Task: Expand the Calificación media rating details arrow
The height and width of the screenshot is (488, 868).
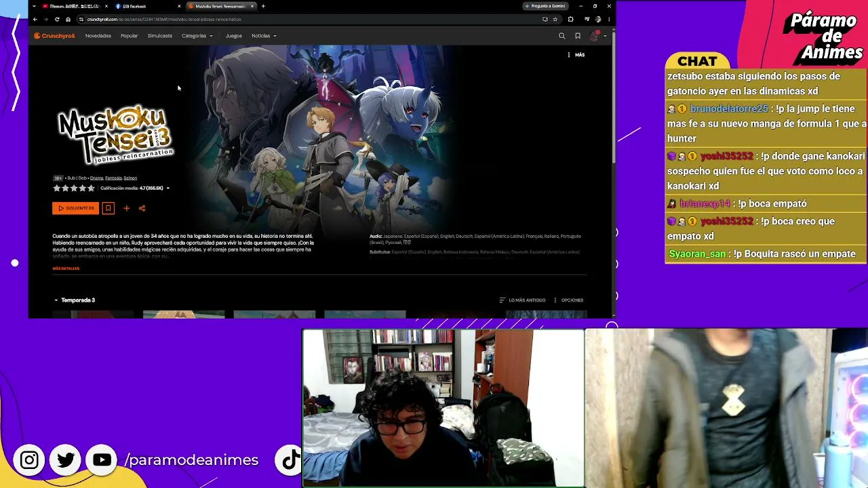Action: point(167,188)
